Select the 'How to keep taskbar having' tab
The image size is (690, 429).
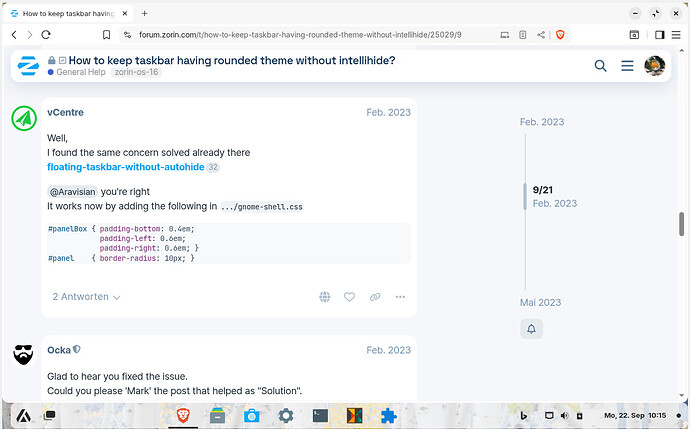(65, 13)
